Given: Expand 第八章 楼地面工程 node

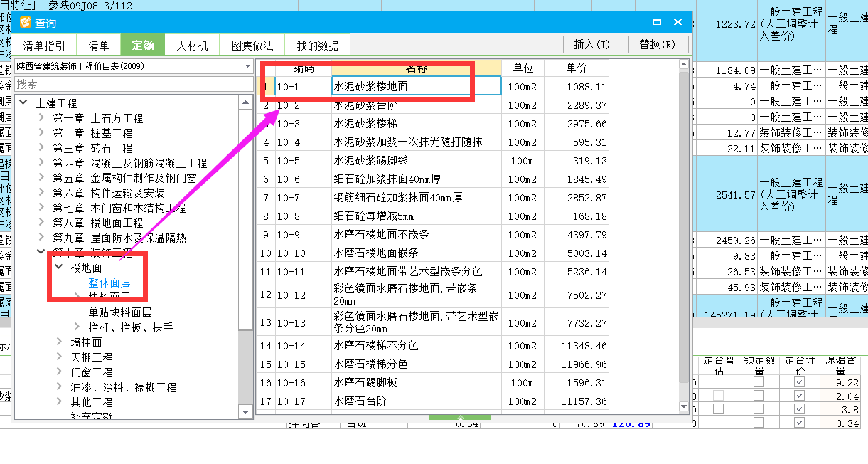Looking at the screenshot, I should click(x=42, y=223).
